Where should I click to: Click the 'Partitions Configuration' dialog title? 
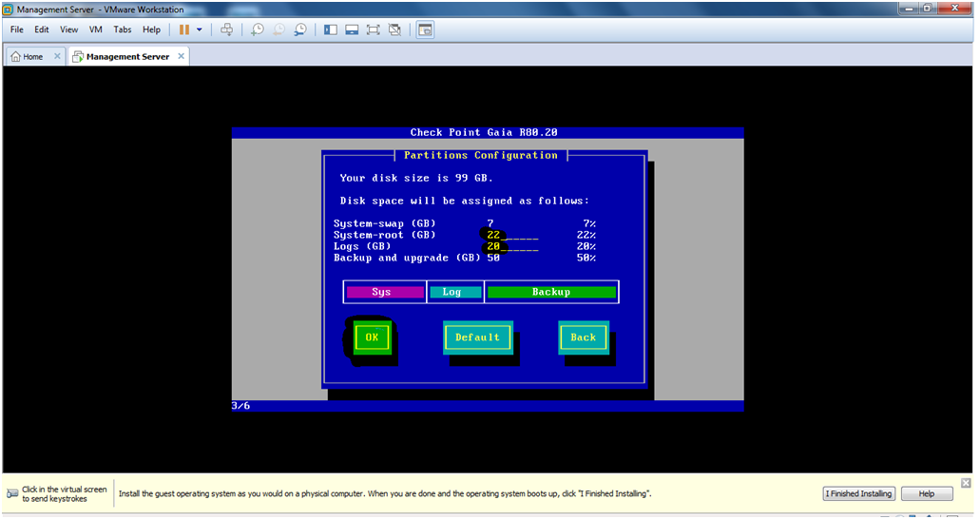point(481,156)
